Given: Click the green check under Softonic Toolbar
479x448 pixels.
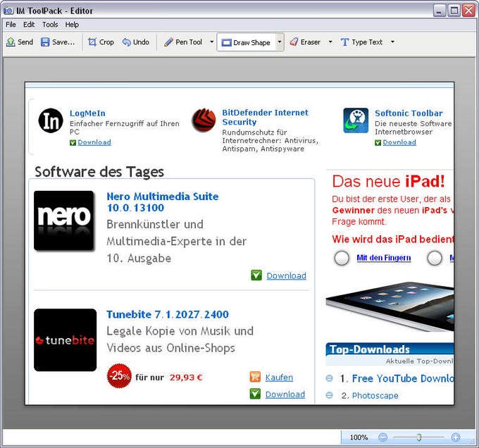Looking at the screenshot, I should tap(378, 142).
